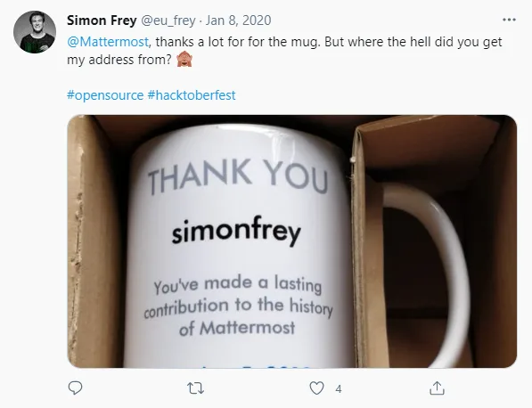The width and height of the screenshot is (532, 408).
Task: Open the #opensource hashtag
Action: tap(105, 95)
